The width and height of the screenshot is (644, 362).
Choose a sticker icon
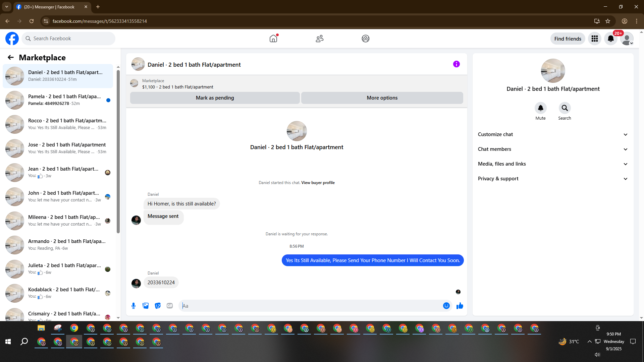coord(158,306)
